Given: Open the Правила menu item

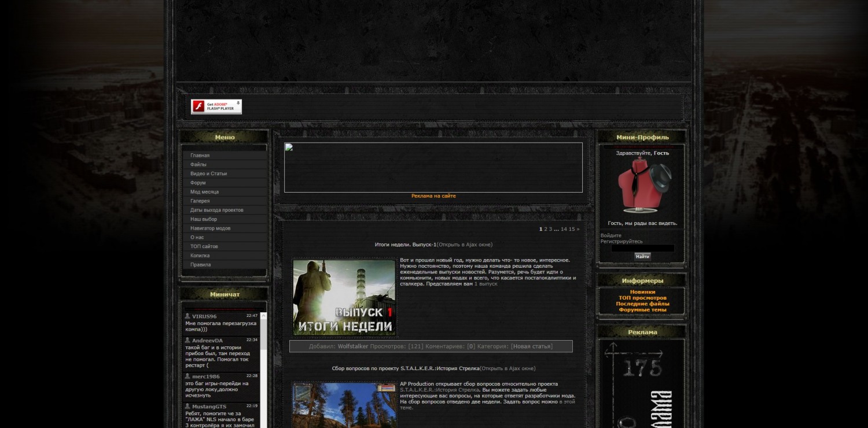Looking at the screenshot, I should pyautogui.click(x=225, y=264).
